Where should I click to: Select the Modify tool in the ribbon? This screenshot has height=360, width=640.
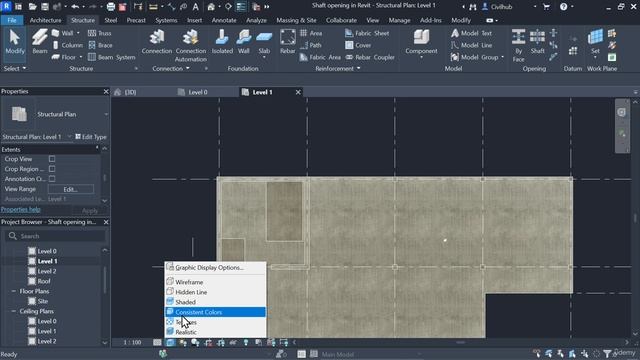[x=15, y=42]
